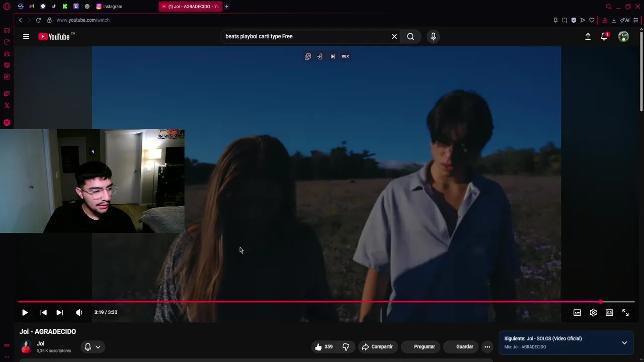Select the Joi - AGRADECIDO YouTube tab

(x=190, y=7)
